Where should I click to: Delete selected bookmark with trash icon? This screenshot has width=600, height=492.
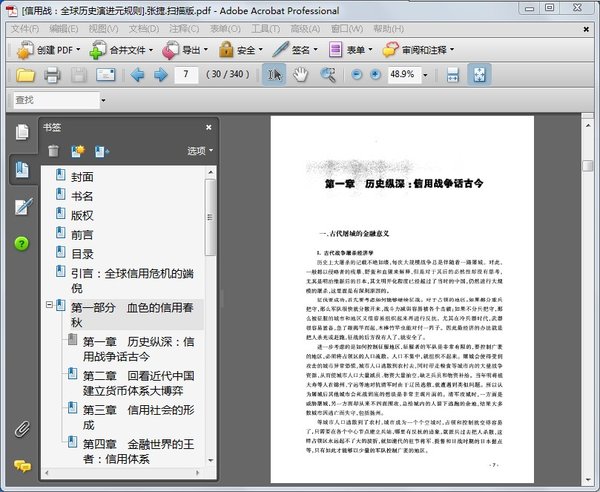pyautogui.click(x=53, y=151)
